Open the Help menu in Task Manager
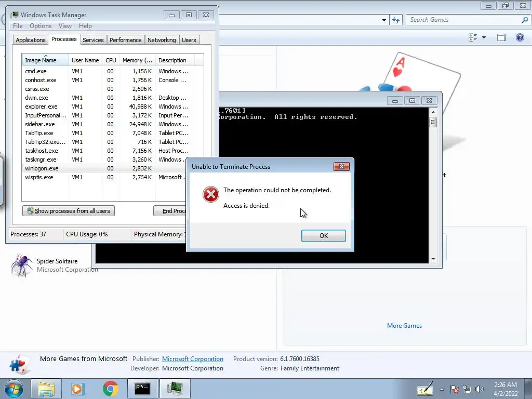 [86, 26]
